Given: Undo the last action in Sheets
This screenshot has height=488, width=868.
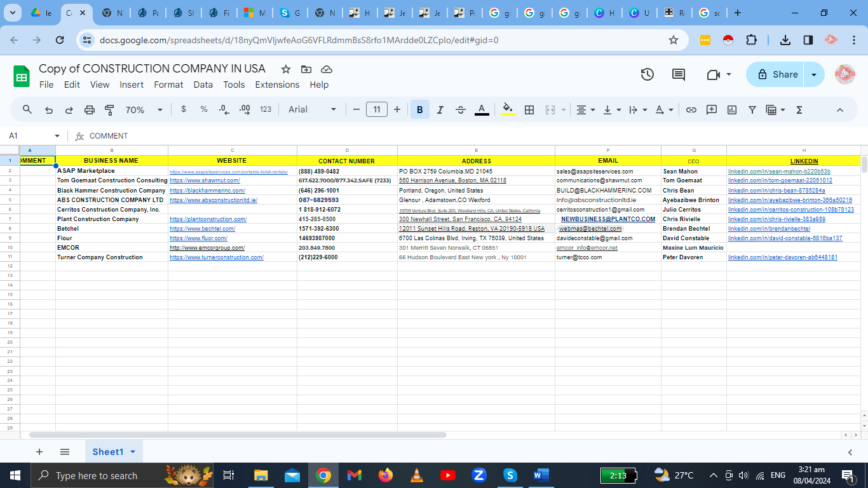Looking at the screenshot, I should (49, 109).
